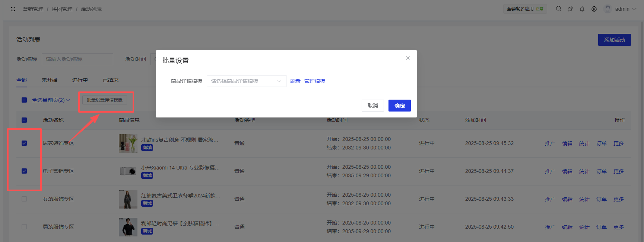The width and height of the screenshot is (644, 242).
Task: Switch to the 进行中 tab
Action: tap(80, 80)
